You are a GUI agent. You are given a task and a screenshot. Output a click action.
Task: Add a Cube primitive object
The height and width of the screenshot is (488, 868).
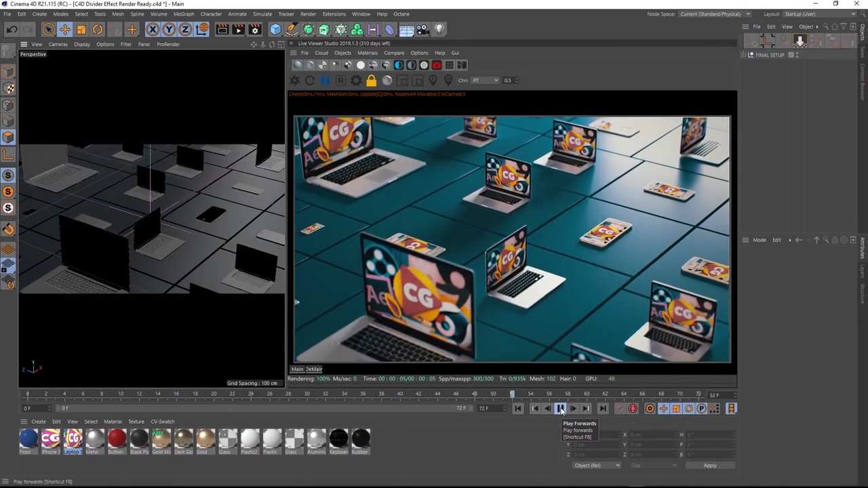(275, 29)
